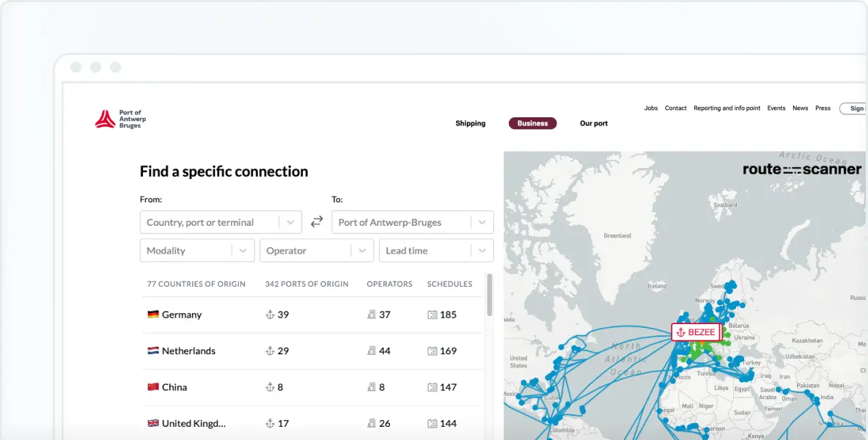The width and height of the screenshot is (868, 440).
Task: Click the Germany flag icon
Action: click(x=153, y=315)
